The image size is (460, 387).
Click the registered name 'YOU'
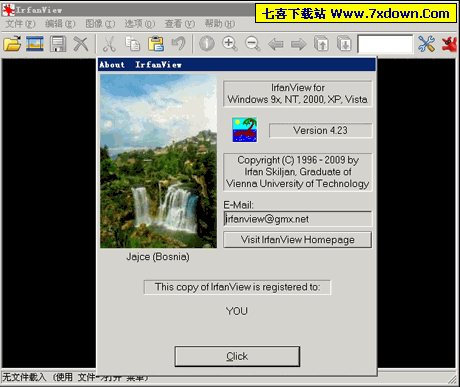237,311
